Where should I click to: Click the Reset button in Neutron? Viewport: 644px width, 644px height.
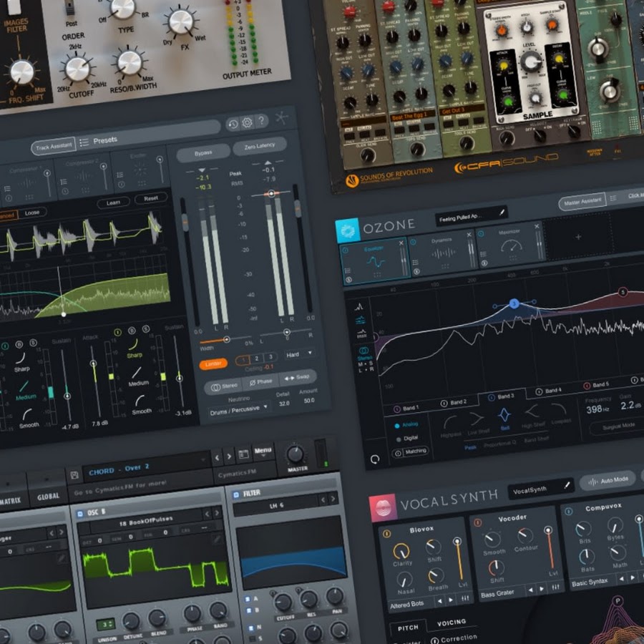(x=151, y=198)
